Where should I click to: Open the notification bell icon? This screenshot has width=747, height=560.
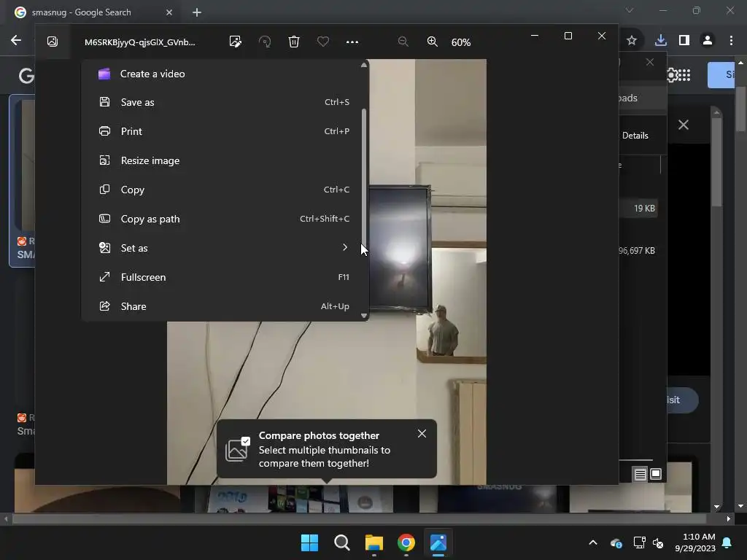coord(727,542)
